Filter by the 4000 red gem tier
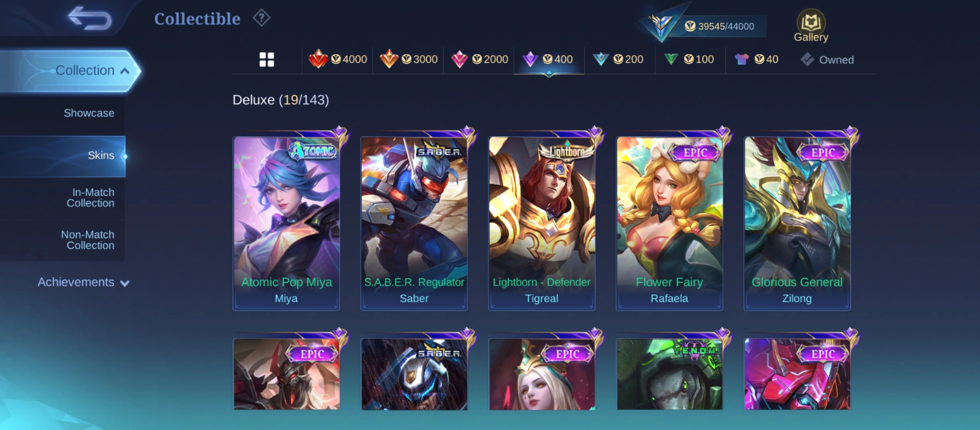This screenshot has height=430, width=980. coord(337,59)
